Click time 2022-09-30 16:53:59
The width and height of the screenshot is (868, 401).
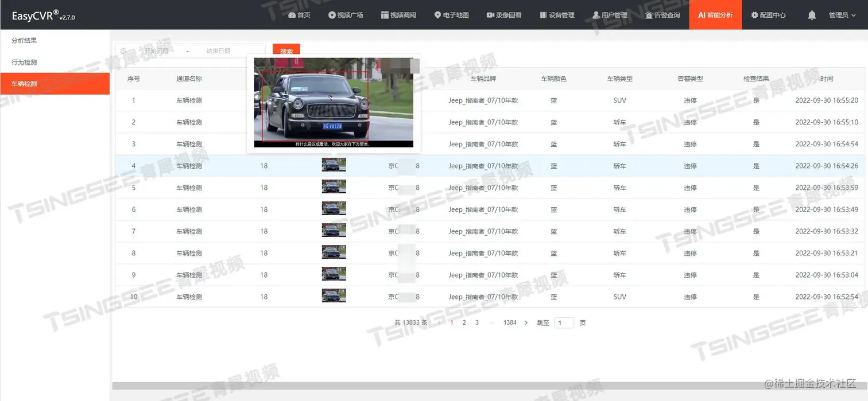click(827, 188)
